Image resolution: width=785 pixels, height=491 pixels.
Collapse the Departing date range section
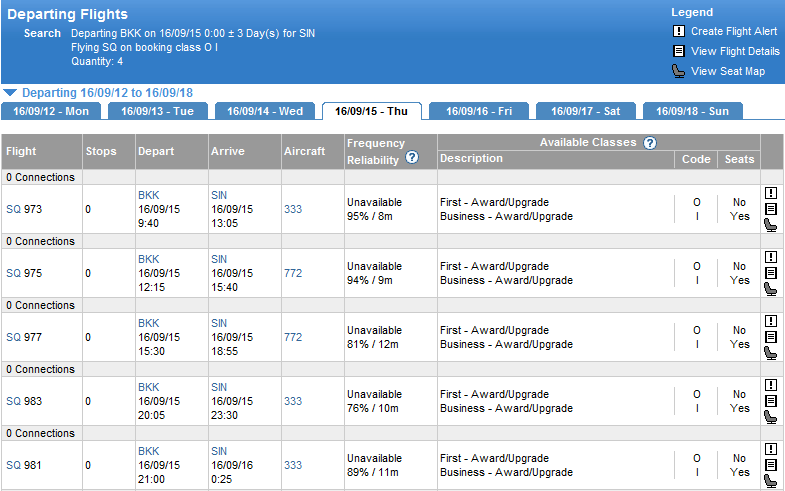[x=10, y=92]
